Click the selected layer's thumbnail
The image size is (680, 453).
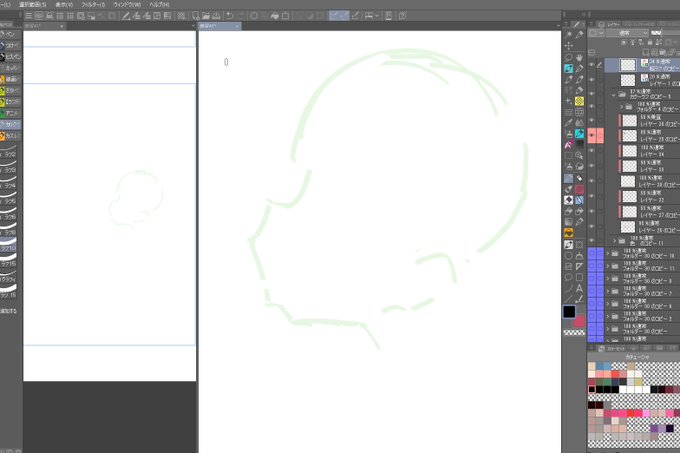click(x=628, y=65)
